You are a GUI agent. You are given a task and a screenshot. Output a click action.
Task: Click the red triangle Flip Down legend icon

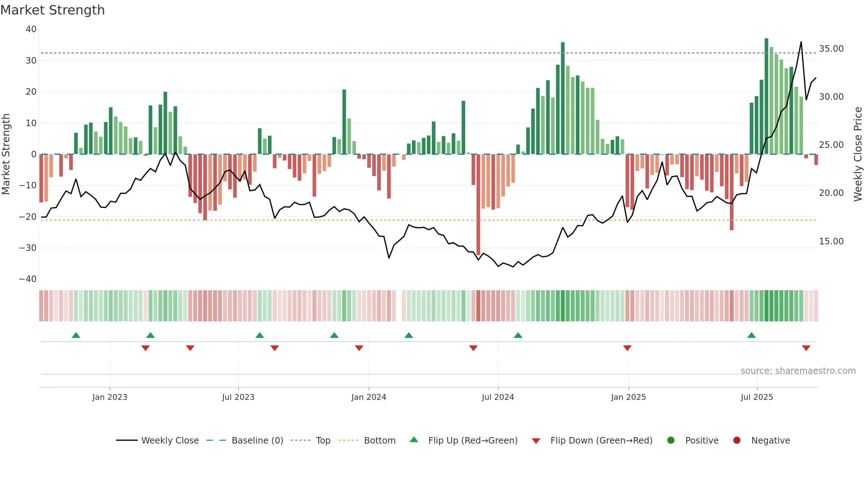coord(536,441)
